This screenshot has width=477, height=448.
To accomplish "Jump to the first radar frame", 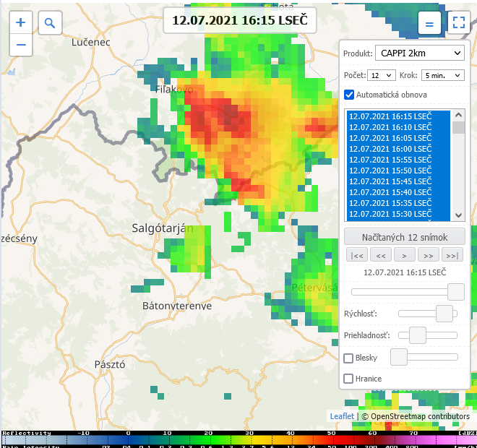I will point(357,254).
